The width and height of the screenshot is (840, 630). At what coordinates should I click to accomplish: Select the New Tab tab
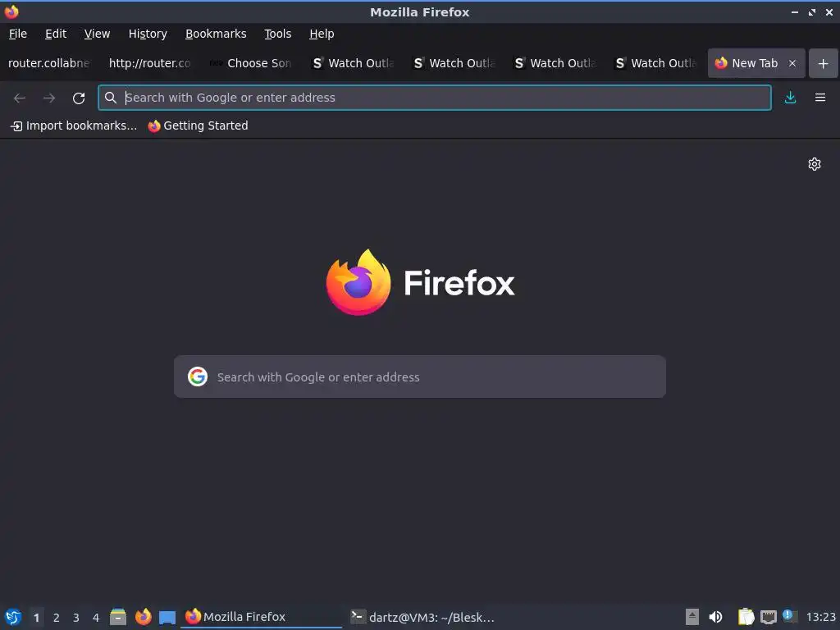755,63
